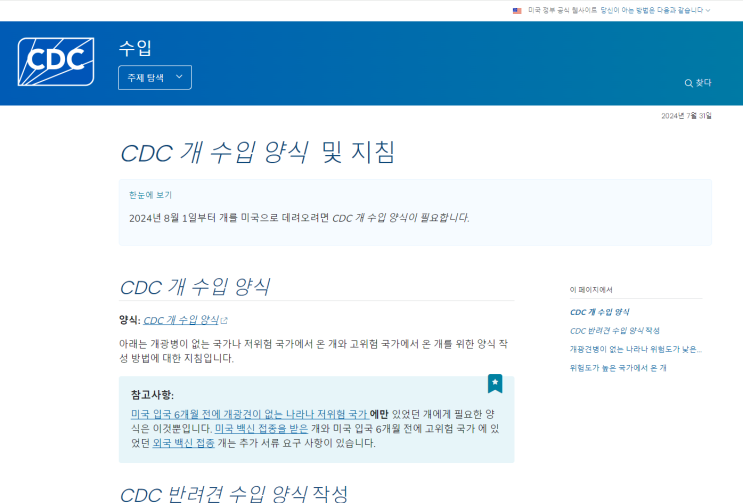Click the bookmark star icon on note box
The image size is (743, 503).
coord(495,383)
